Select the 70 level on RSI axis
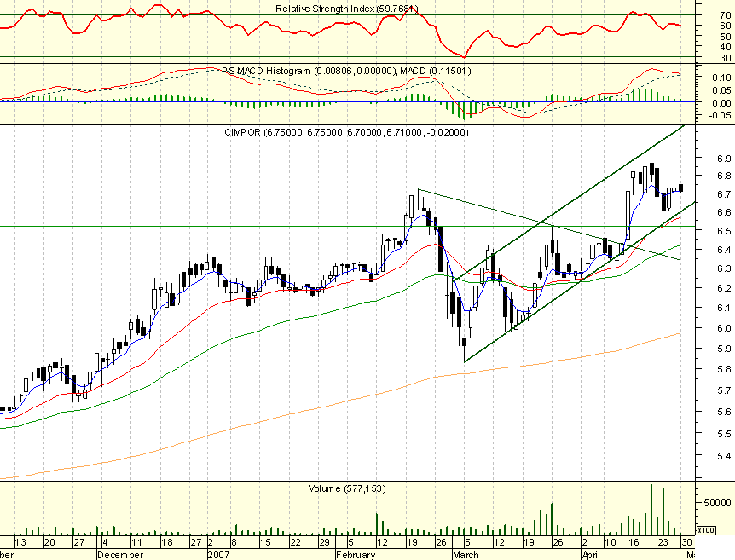The width and height of the screenshot is (735, 560). coord(725,15)
